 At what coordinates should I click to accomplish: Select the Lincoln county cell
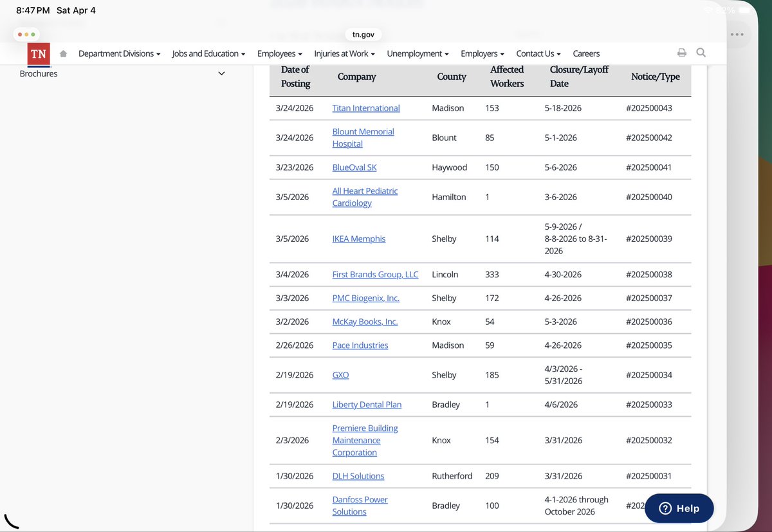(445, 274)
